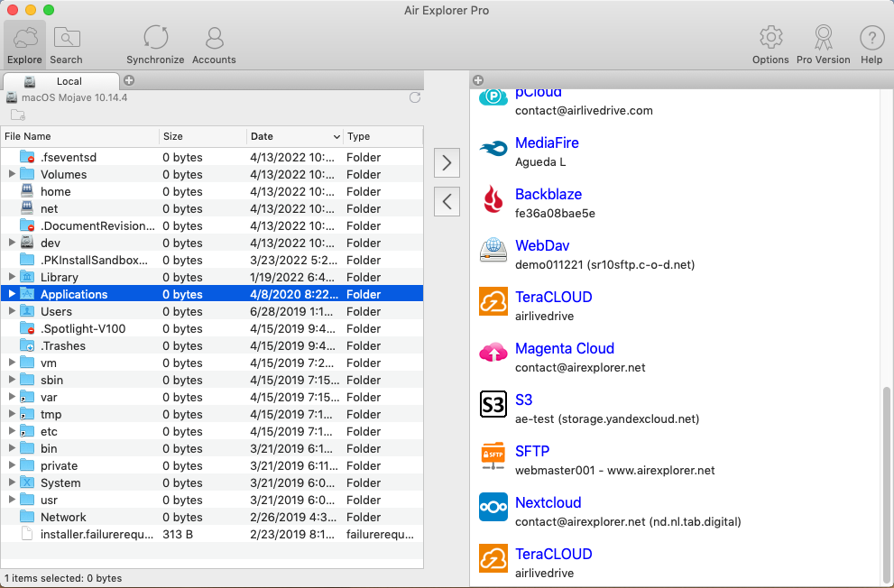Select the Network folder row

(211, 517)
